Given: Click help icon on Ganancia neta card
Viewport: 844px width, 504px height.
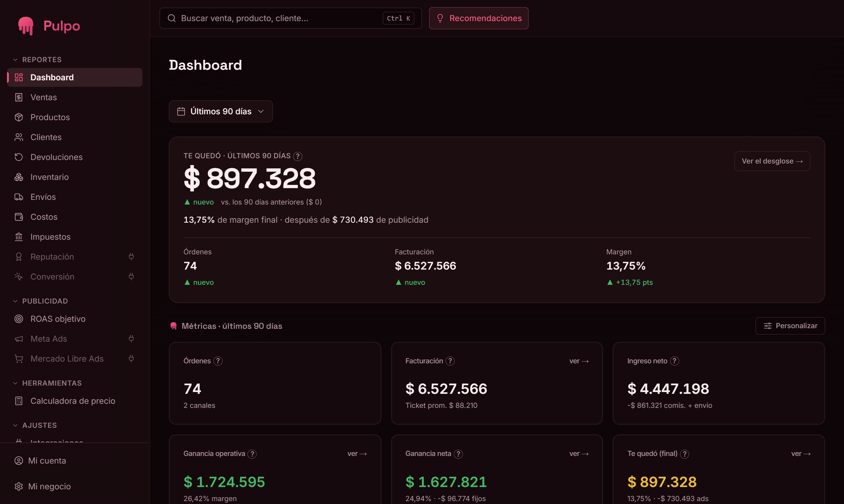Looking at the screenshot, I should [458, 454].
